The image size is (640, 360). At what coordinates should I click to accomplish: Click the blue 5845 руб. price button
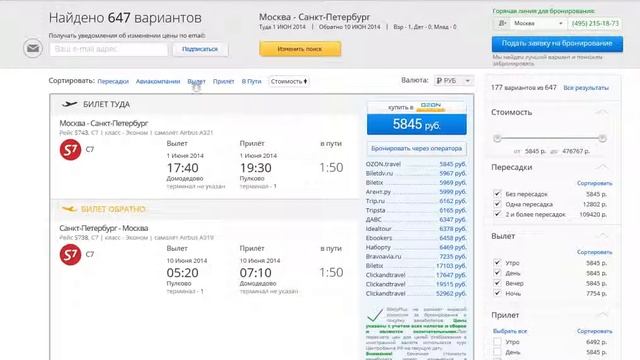click(x=416, y=124)
